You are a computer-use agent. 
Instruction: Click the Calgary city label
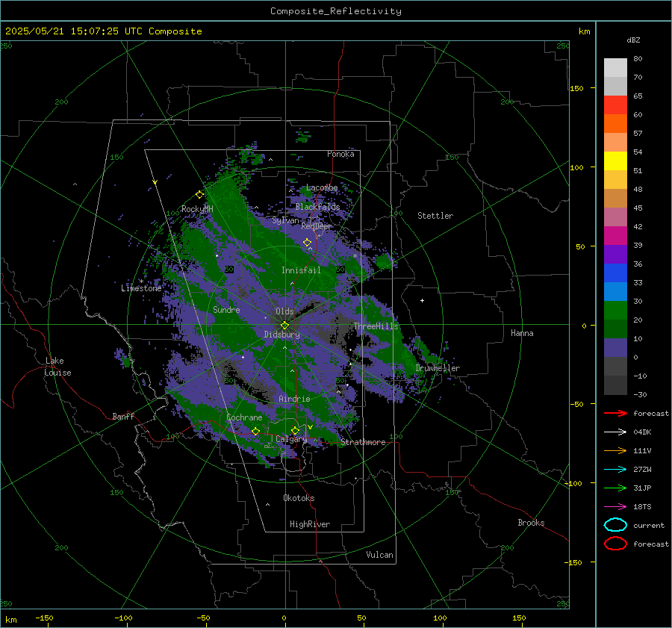[x=291, y=439]
